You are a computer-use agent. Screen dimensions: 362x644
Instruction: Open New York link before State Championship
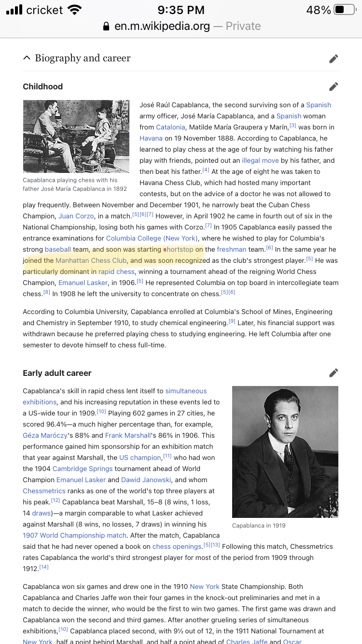(x=205, y=587)
